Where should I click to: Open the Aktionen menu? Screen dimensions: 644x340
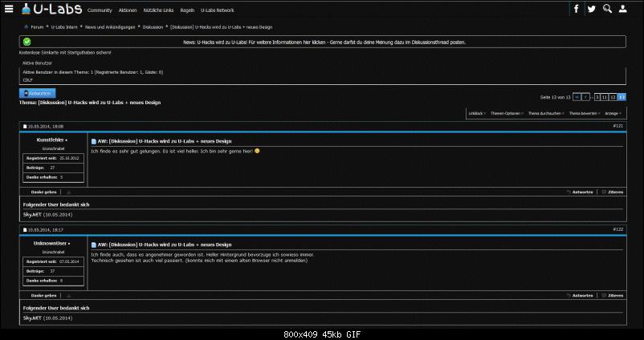(128, 10)
